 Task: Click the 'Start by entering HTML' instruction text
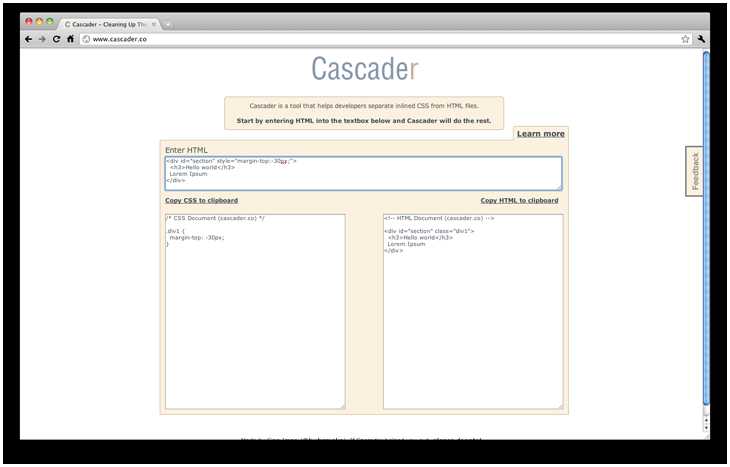[364, 121]
